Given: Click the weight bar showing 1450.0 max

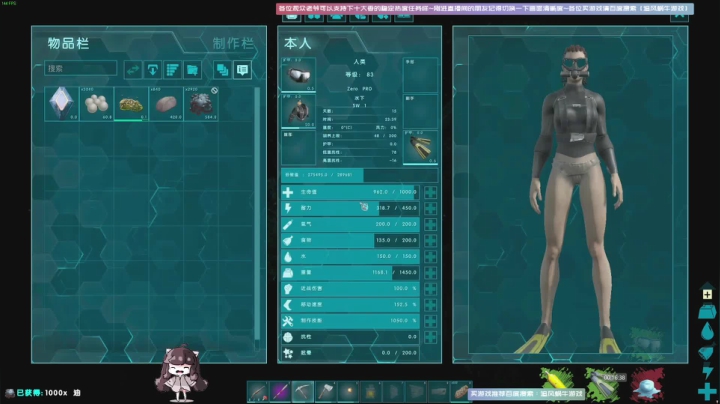Looking at the screenshot, I should (x=350, y=272).
